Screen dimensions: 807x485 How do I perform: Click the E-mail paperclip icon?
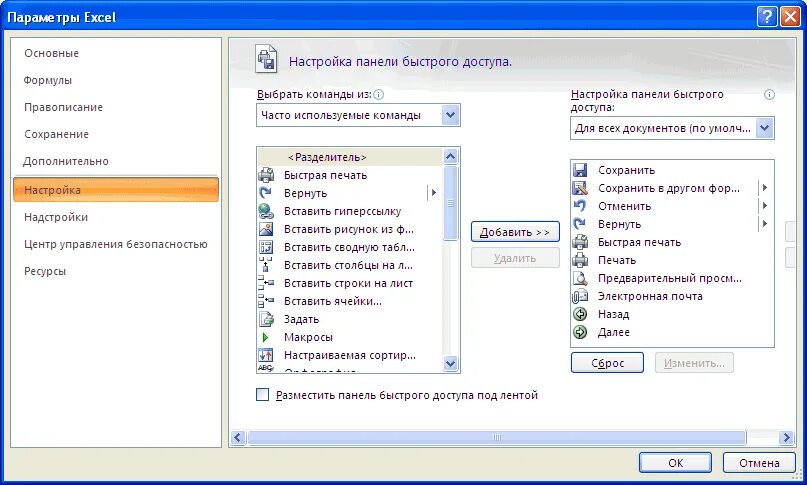point(580,296)
